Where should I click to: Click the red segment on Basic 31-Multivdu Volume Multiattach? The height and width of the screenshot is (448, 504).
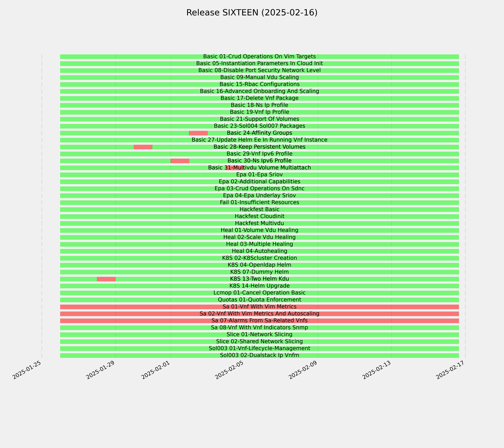[x=235, y=168]
